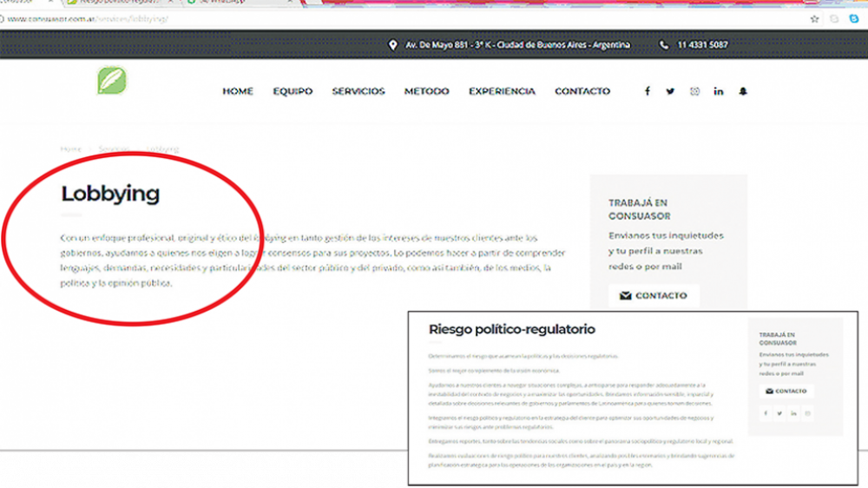
Task: Open the LinkedIn icon in navigation bar
Action: tap(719, 91)
